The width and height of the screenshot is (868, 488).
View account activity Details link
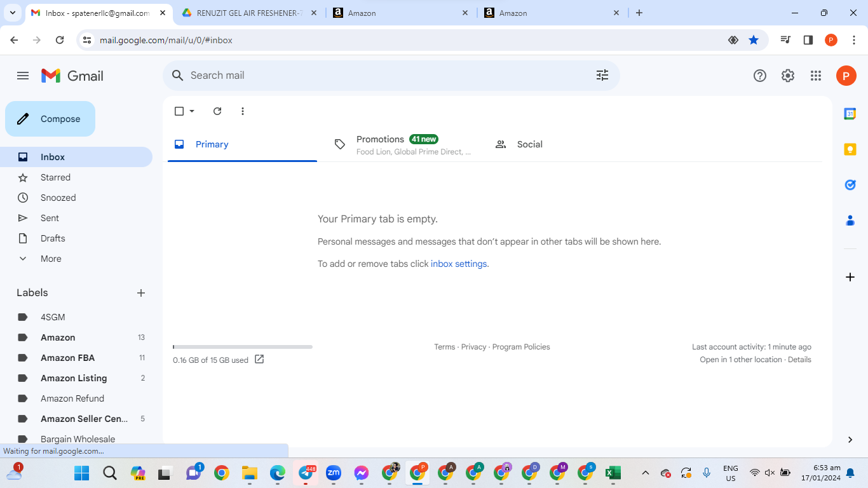click(x=799, y=360)
